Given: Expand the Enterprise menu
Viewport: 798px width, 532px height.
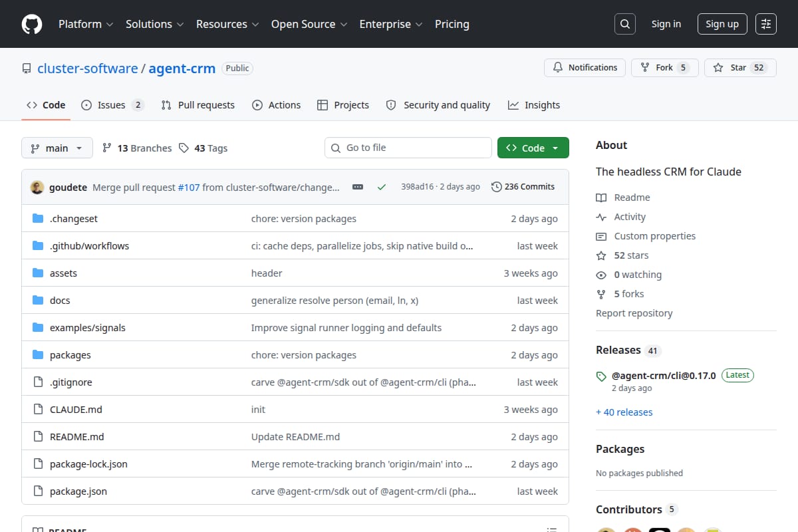Looking at the screenshot, I should point(391,24).
